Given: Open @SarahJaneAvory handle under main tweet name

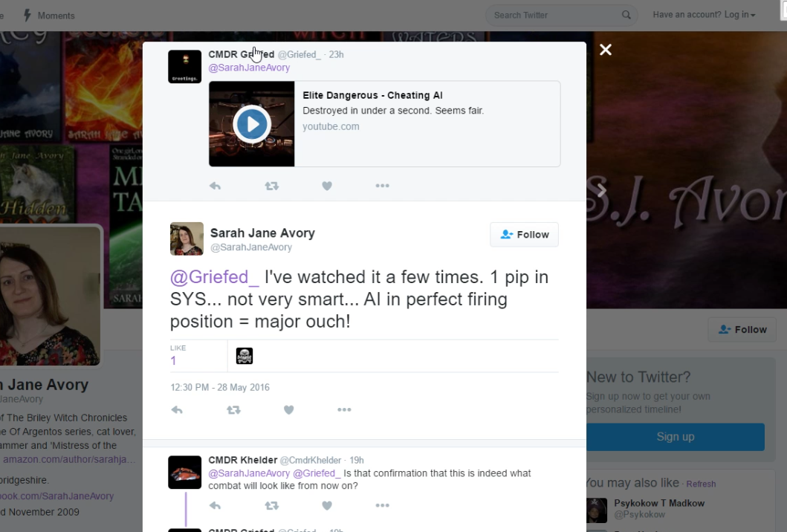Looking at the screenshot, I should pos(251,247).
